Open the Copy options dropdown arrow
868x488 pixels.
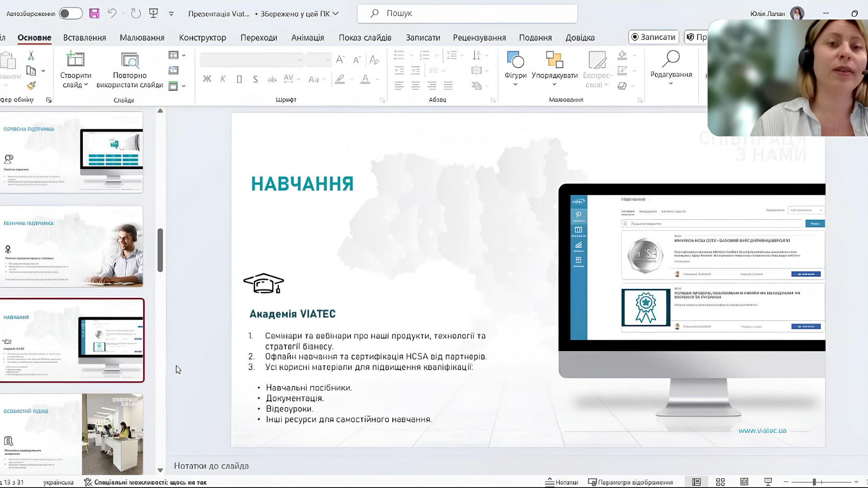click(x=43, y=71)
